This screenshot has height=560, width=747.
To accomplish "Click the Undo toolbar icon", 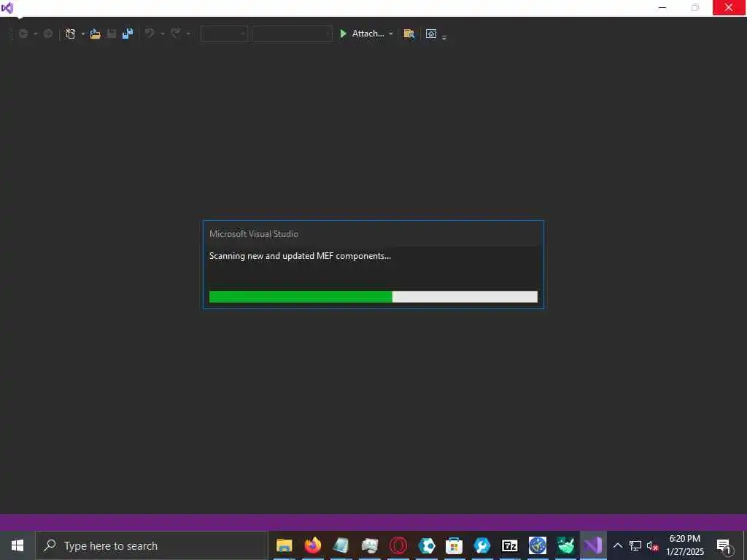I will click(150, 34).
